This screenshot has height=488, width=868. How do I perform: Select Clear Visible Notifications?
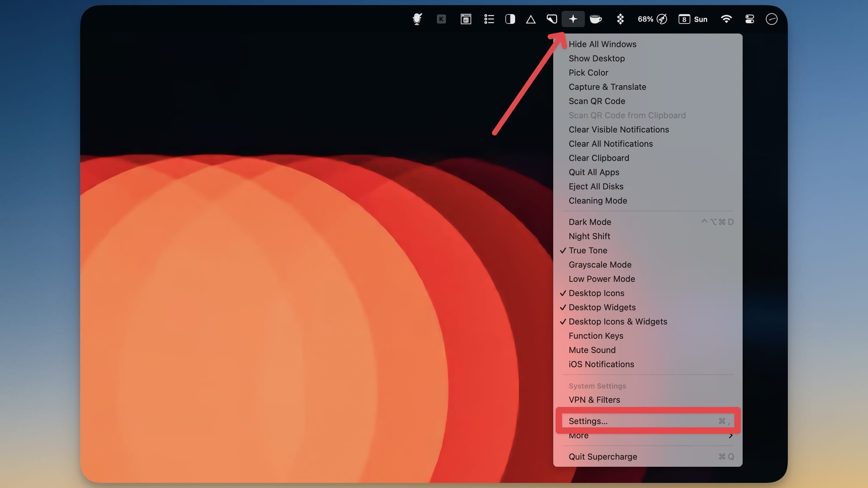[x=648, y=129]
